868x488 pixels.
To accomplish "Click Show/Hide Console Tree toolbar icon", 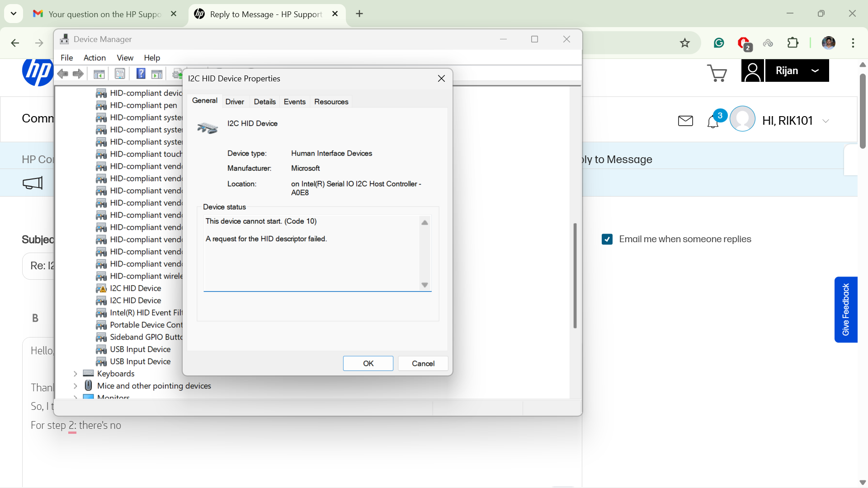I will pyautogui.click(x=99, y=74).
